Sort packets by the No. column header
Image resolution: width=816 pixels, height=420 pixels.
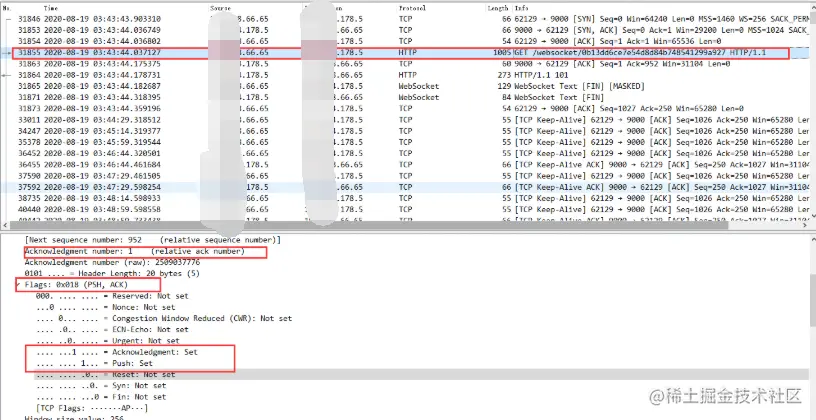(x=7, y=8)
